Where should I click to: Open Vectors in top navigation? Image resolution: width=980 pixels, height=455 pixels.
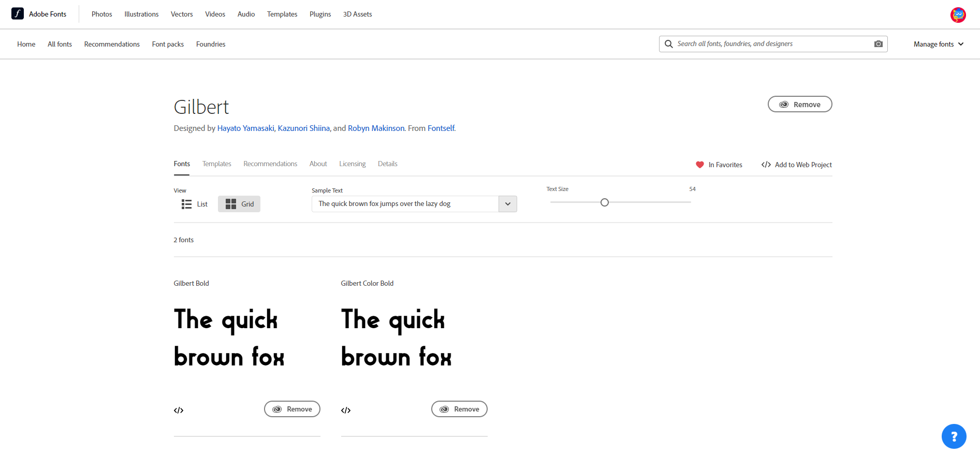182,14
